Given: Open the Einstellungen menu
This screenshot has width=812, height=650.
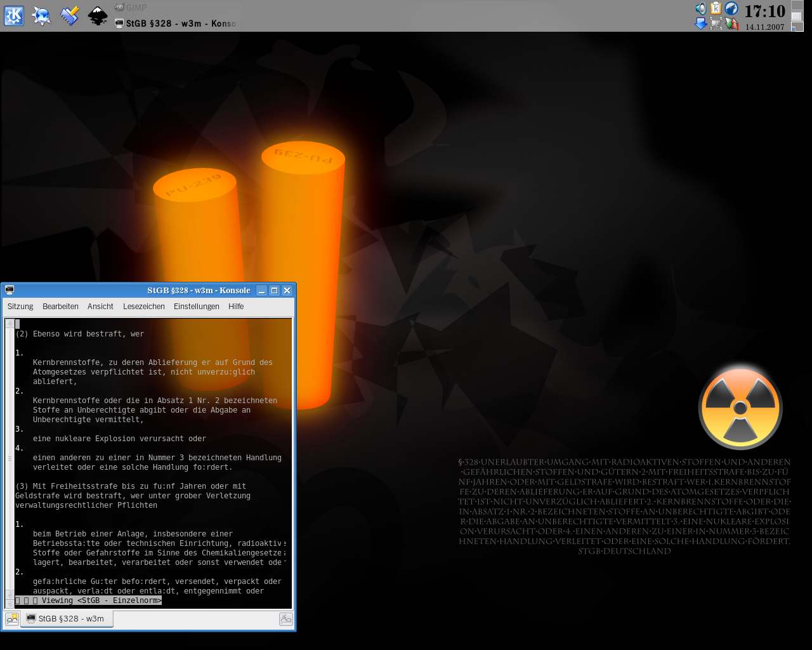Looking at the screenshot, I should pyautogui.click(x=197, y=307).
